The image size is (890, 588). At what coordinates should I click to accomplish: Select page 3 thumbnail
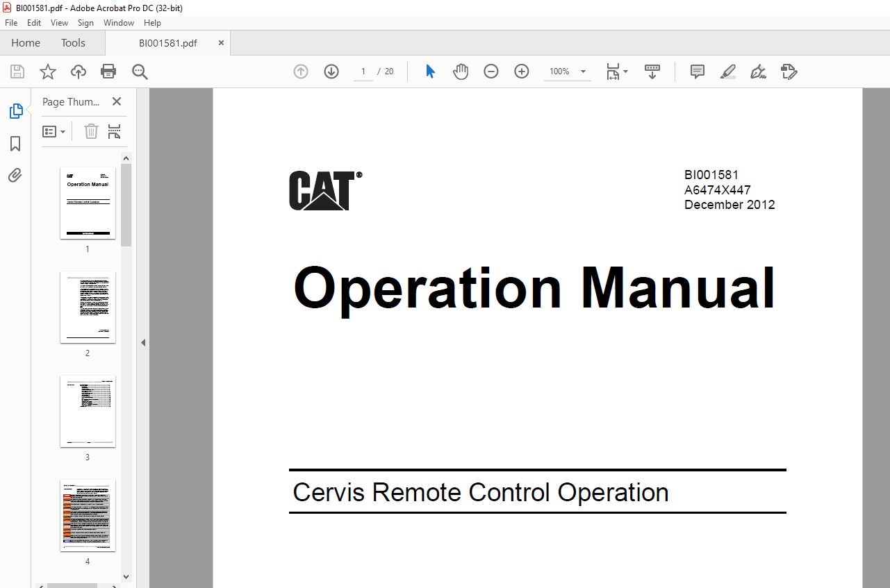(88, 411)
